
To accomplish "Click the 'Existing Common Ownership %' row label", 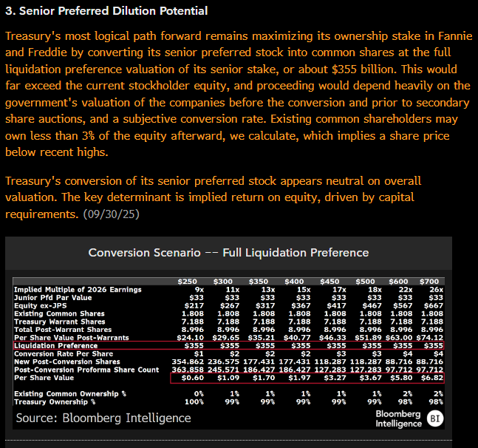I will [70, 394].
